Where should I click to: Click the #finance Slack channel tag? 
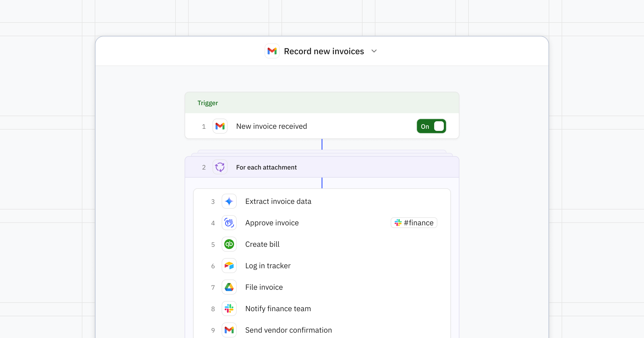tap(414, 223)
